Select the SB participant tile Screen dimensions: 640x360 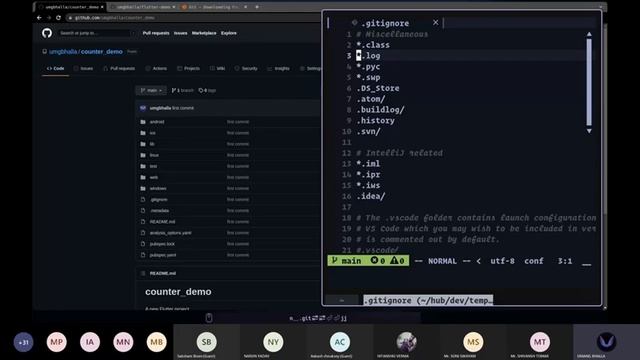(207, 342)
